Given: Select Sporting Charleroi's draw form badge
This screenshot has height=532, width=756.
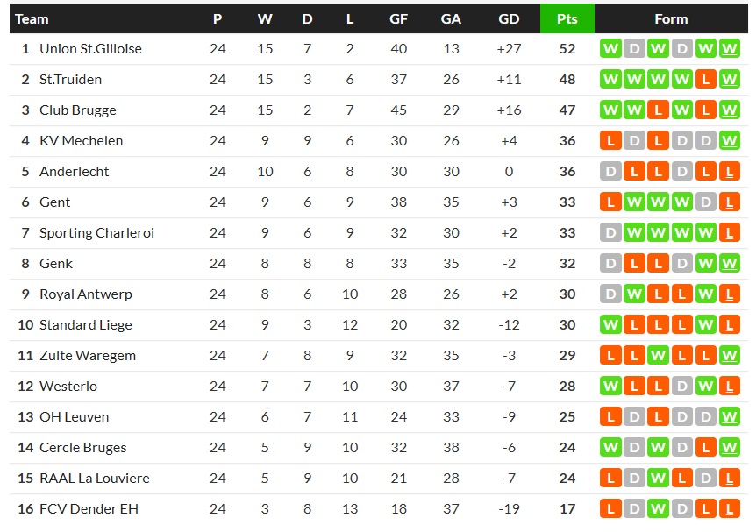Looking at the screenshot, I should click(x=610, y=233).
